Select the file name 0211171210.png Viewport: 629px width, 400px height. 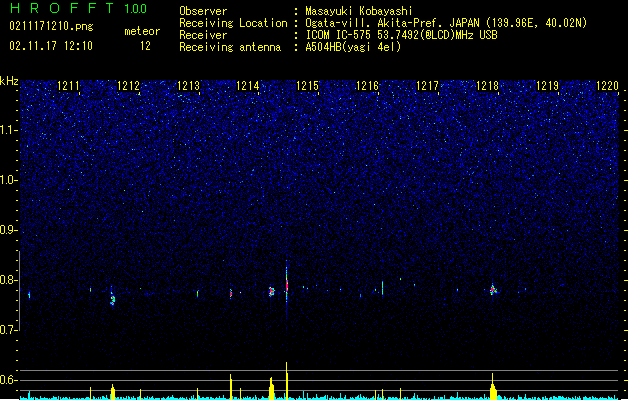pyautogui.click(x=51, y=27)
